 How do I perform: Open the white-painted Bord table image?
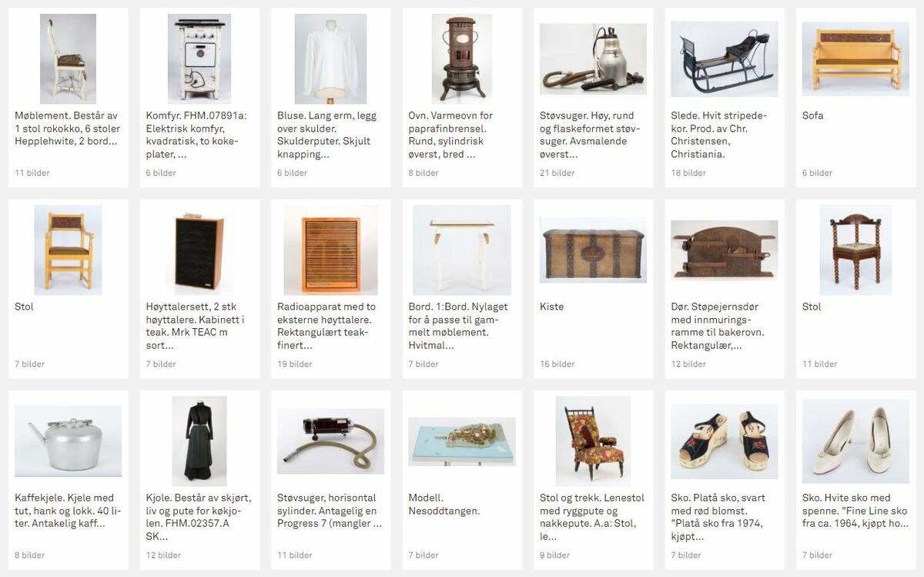pos(462,250)
